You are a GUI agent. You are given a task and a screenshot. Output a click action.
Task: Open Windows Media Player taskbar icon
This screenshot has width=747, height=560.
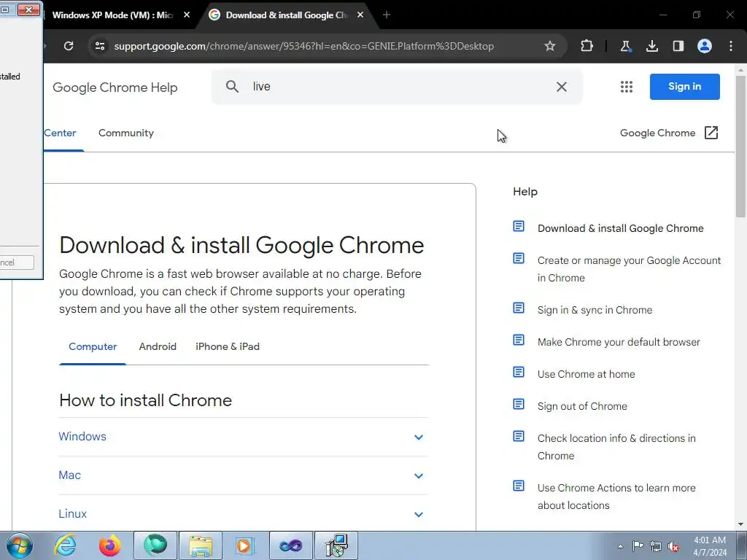[x=246, y=545]
